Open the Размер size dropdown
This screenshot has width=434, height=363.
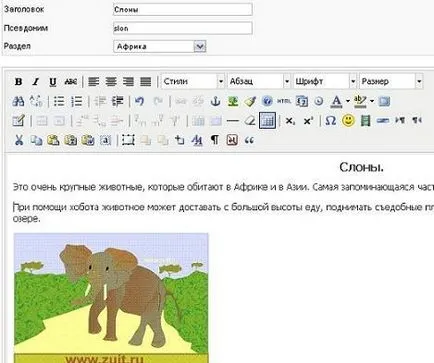point(391,81)
